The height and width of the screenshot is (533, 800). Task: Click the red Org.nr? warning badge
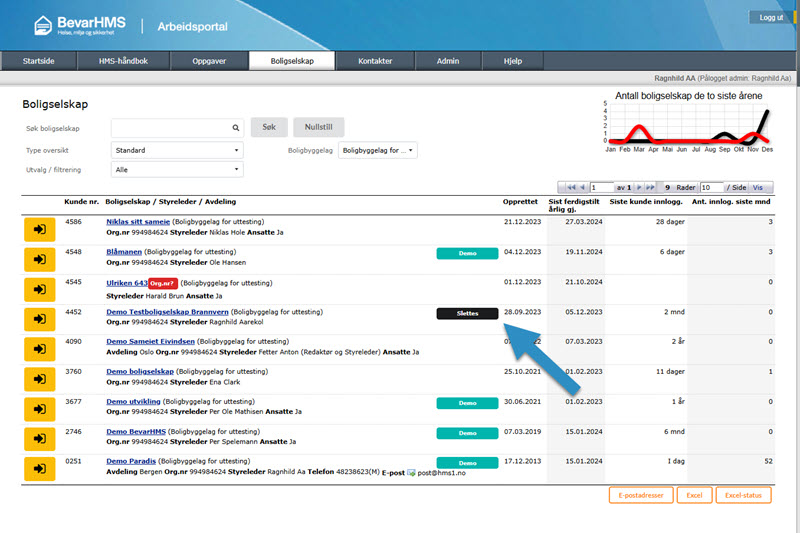164,283
